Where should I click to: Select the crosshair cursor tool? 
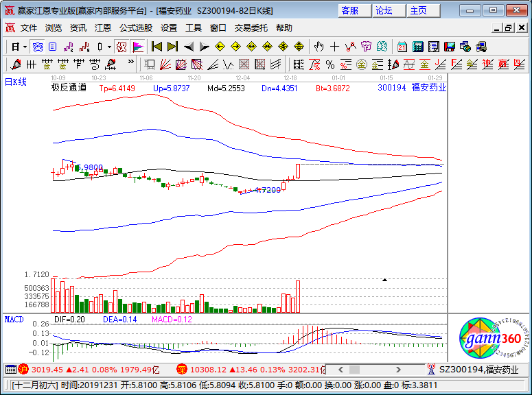[334, 47]
